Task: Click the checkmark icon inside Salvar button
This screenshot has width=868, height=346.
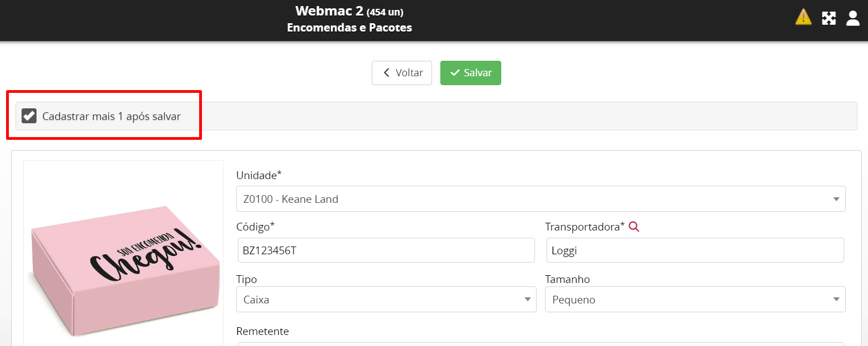Action: coord(455,73)
